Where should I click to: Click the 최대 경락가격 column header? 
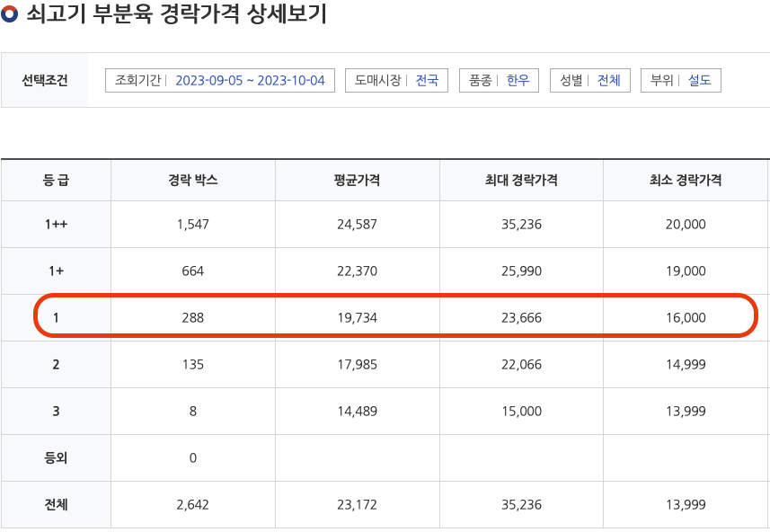(x=520, y=181)
